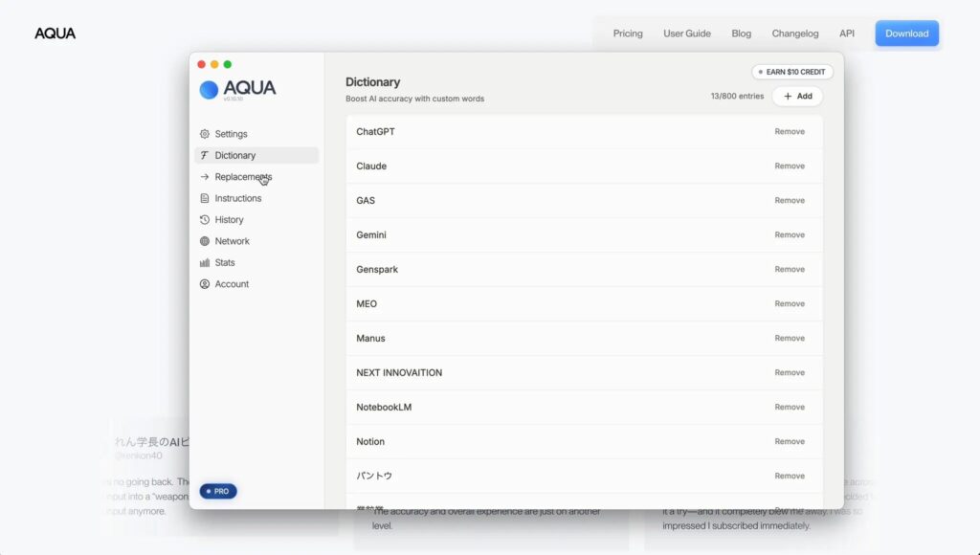Remove the NotebookLM entry
This screenshot has width=980, height=555.
790,408
